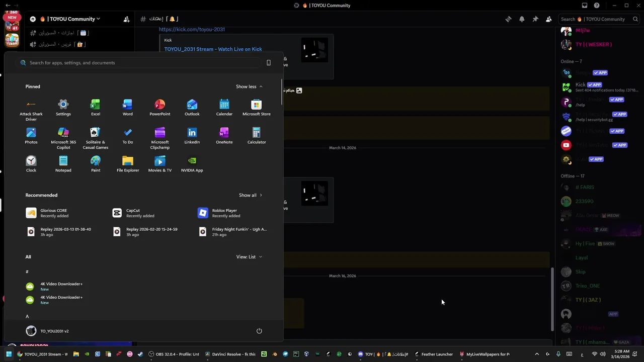Search within TOYOU Community in Discord
This screenshot has height=362, width=644.
599,19
